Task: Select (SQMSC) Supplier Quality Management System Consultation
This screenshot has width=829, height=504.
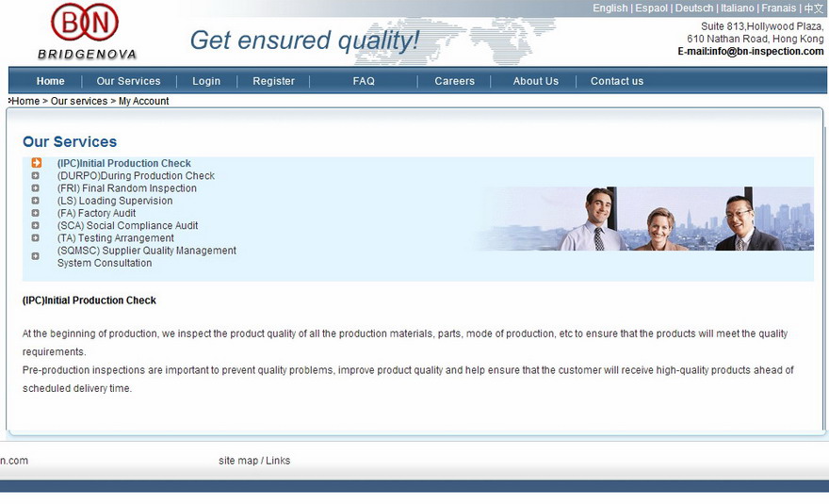Action: [146, 256]
